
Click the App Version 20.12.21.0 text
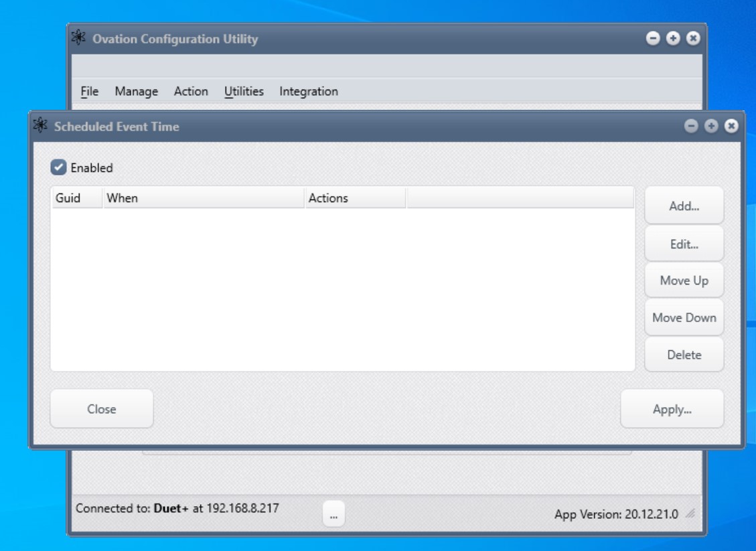[616, 514]
